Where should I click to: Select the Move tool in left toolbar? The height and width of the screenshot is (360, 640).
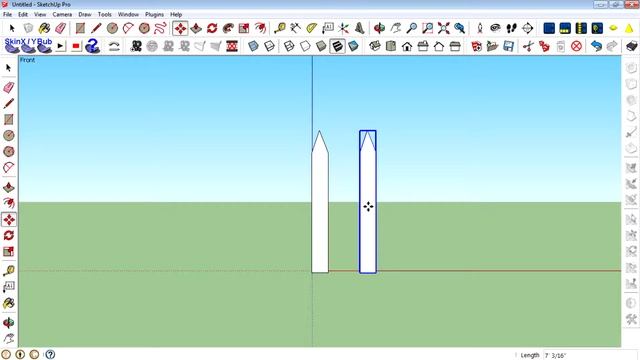pyautogui.click(x=9, y=220)
